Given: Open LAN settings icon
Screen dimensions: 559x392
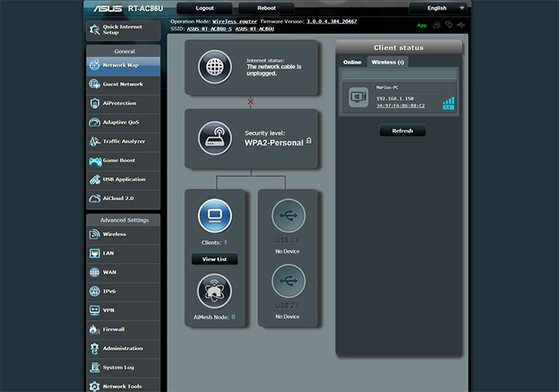Looking at the screenshot, I should [94, 253].
